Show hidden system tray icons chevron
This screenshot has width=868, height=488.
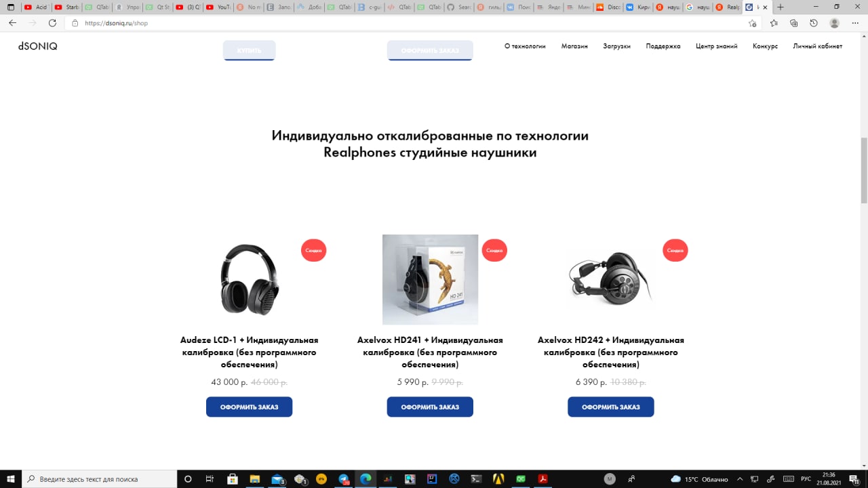[x=740, y=479]
